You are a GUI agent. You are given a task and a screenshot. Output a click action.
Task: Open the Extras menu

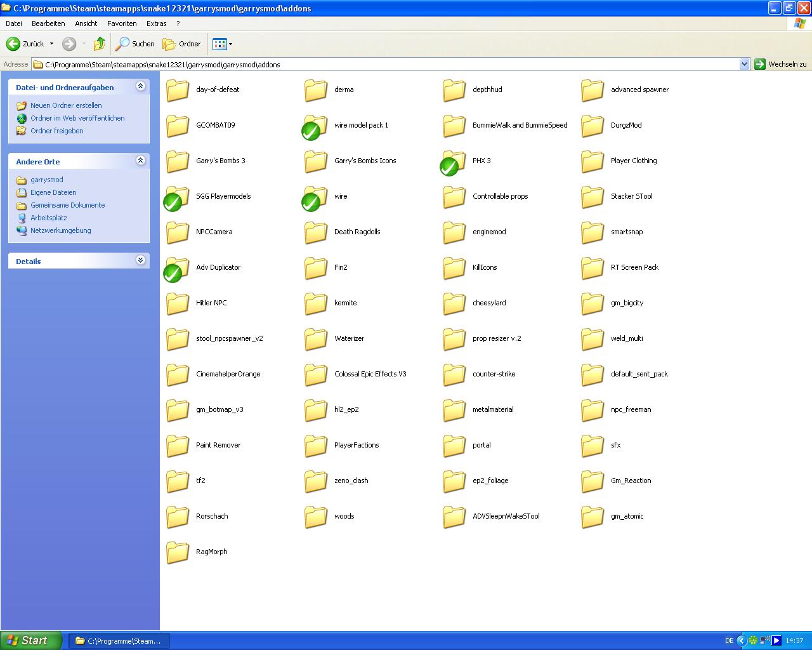click(x=156, y=23)
